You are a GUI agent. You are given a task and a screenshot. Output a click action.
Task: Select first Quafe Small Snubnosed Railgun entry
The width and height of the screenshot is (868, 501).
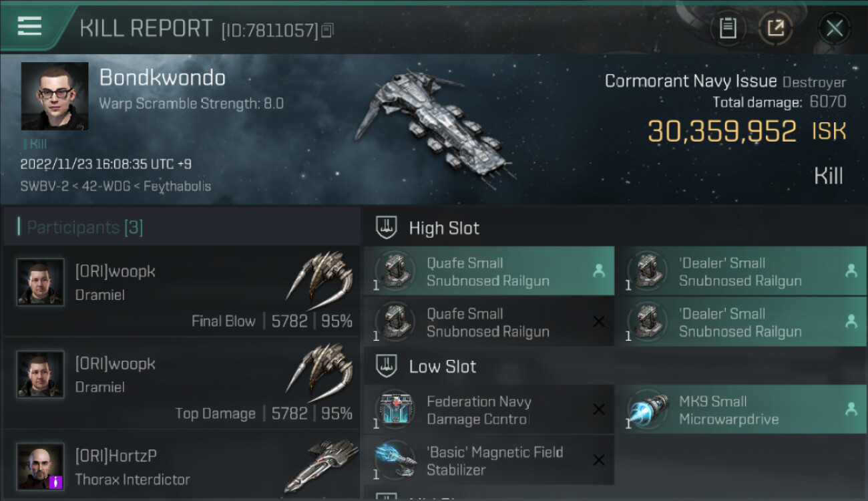click(x=489, y=271)
